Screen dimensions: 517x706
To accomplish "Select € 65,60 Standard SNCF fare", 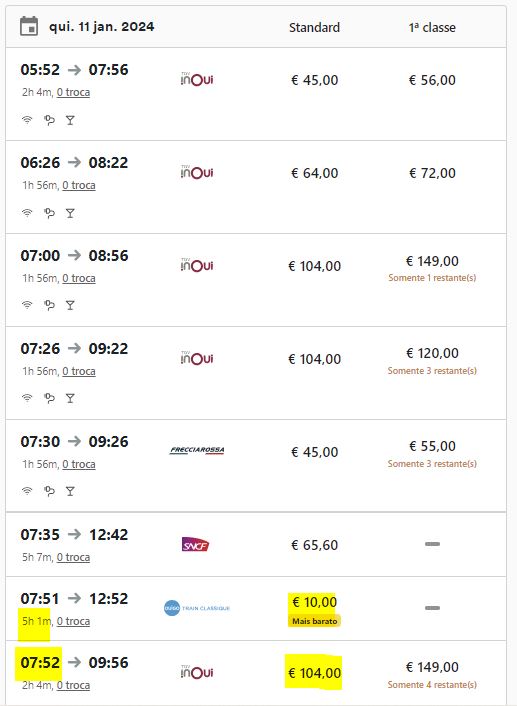I will pos(315,545).
